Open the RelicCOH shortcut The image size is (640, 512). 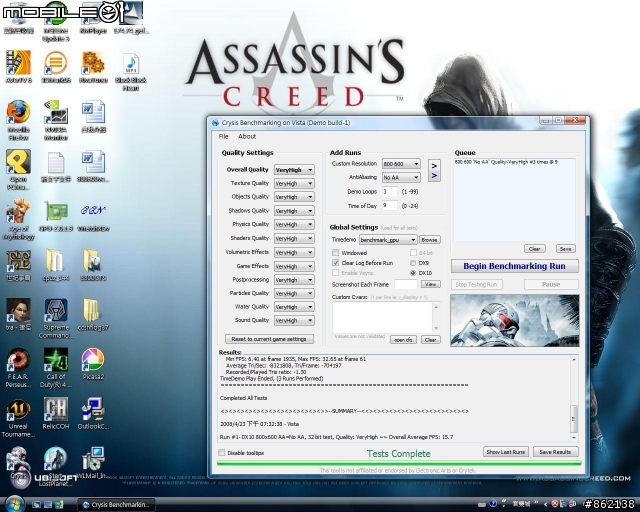point(56,413)
